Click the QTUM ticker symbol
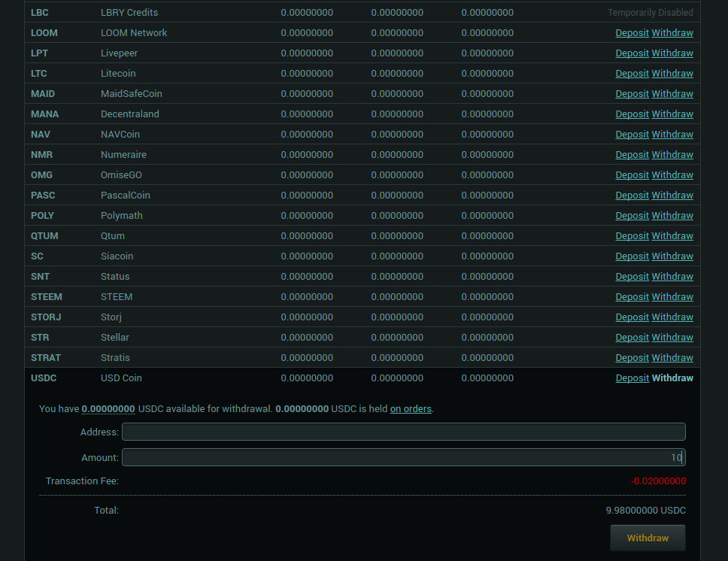The width and height of the screenshot is (728, 561). (44, 236)
